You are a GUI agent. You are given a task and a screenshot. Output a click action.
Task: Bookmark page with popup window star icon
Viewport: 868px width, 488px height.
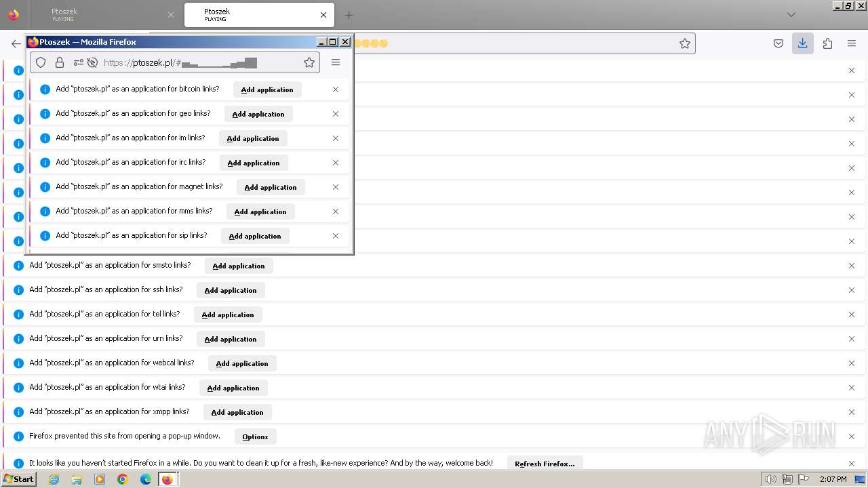309,62
